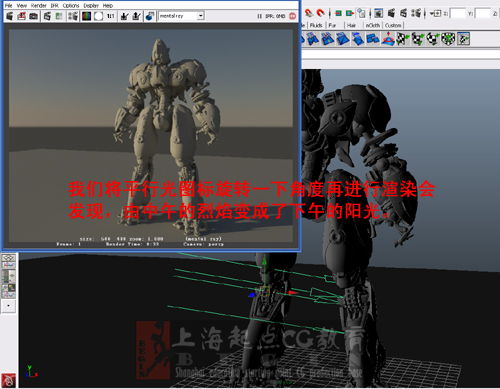Image resolution: width=500 pixels, height=389 pixels.
Task: Pause IPR tuning with the pause button
Action: [x=259, y=16]
